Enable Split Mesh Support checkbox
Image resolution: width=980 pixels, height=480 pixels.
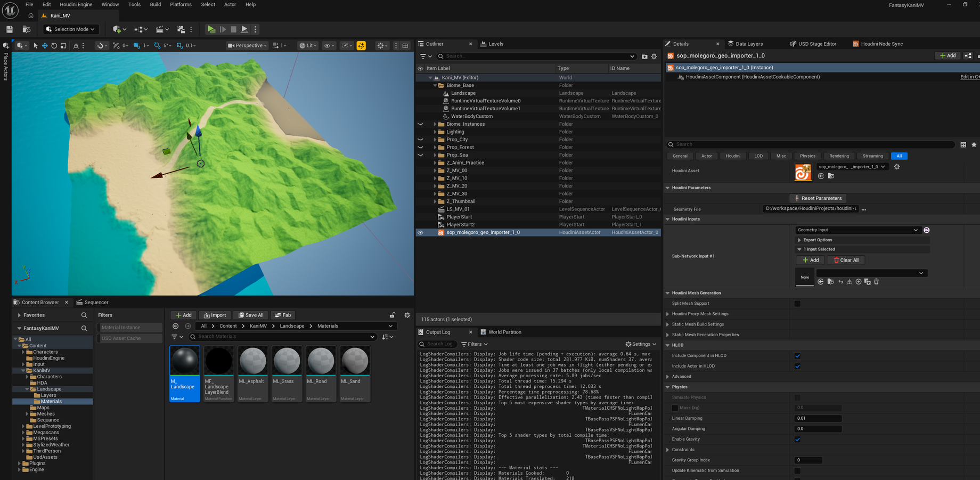click(x=797, y=304)
